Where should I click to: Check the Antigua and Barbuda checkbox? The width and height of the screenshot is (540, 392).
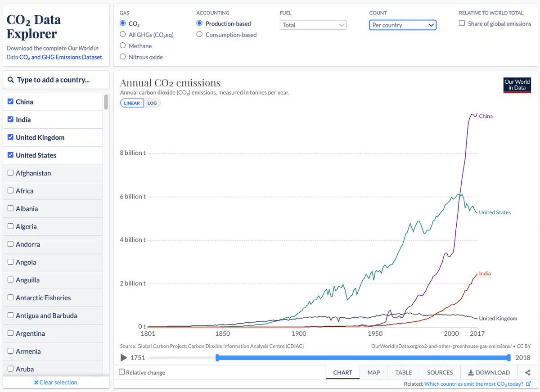point(11,315)
